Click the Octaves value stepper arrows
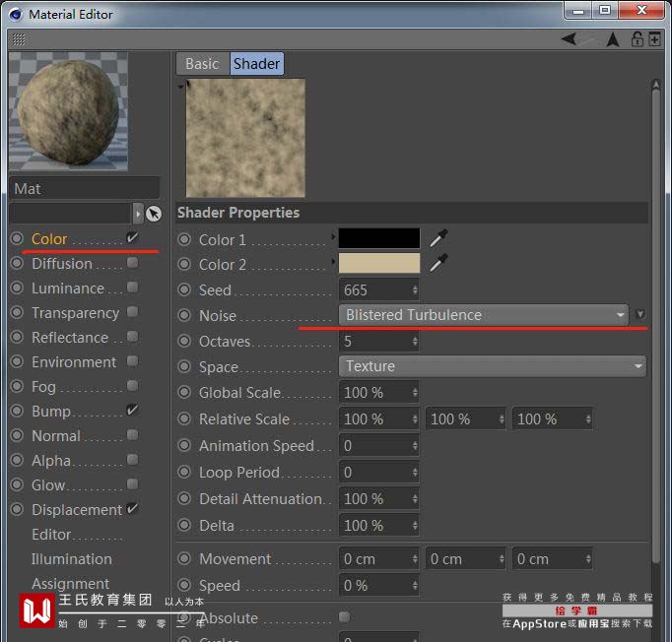672x642 pixels. click(415, 341)
